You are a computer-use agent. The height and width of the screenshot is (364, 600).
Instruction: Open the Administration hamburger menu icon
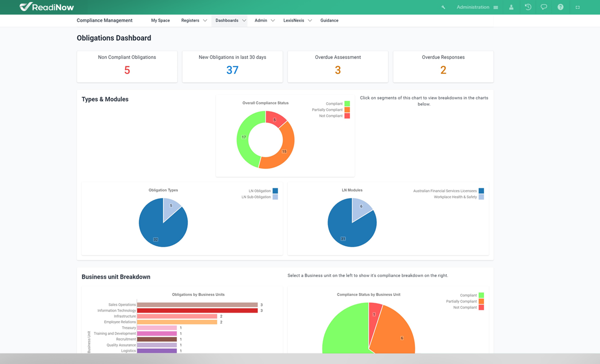(x=496, y=7)
